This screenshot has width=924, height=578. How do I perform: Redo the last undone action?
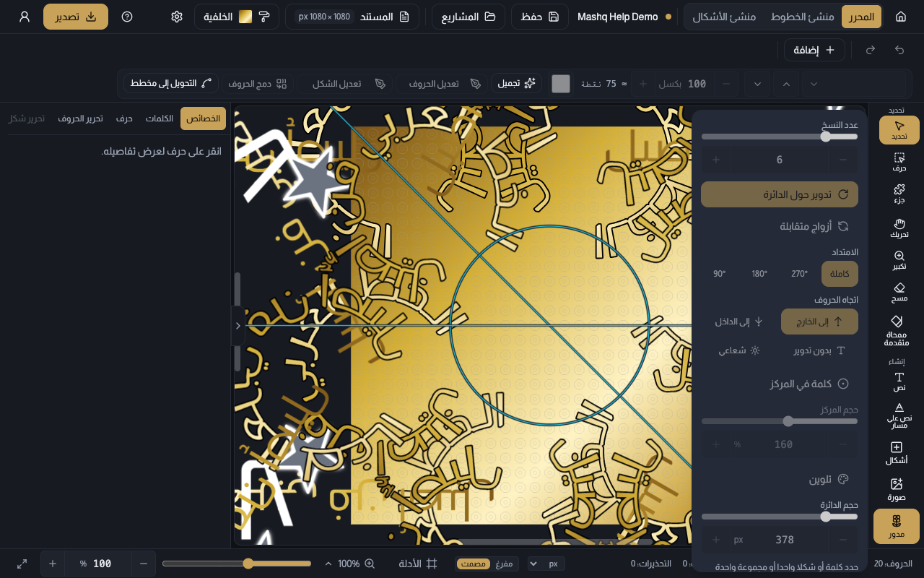[x=871, y=50]
